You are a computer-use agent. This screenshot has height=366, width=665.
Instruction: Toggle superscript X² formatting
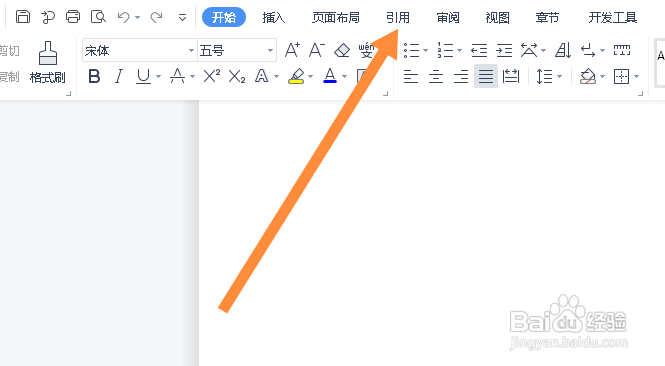[212, 76]
